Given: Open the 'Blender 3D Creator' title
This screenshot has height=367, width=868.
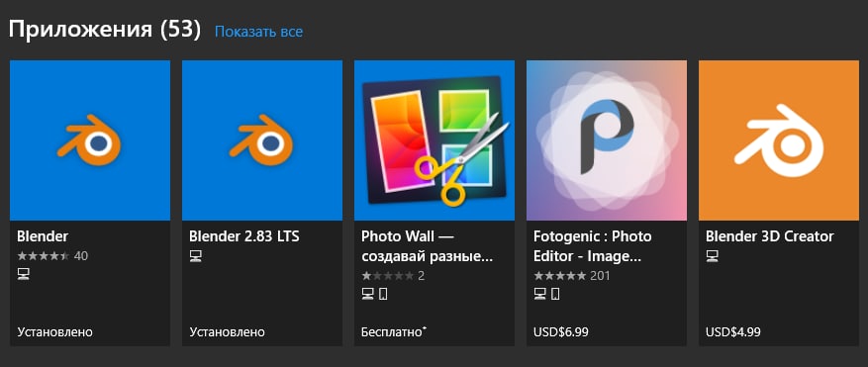Looking at the screenshot, I should 769,236.
